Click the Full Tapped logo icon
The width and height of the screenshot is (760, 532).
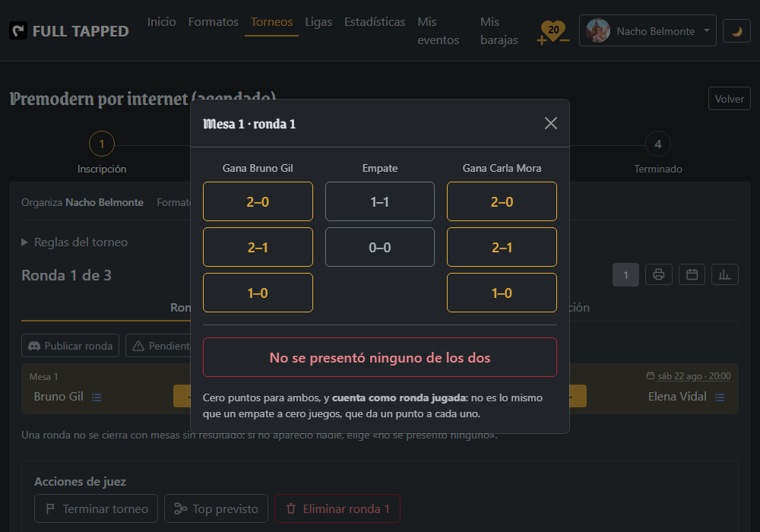click(18, 31)
